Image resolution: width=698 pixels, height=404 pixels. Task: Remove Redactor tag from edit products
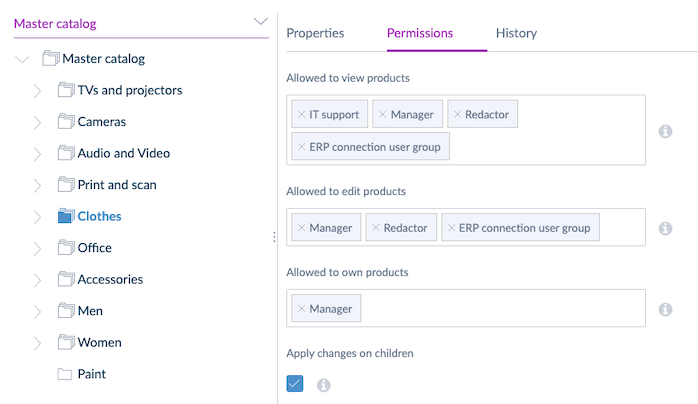pos(376,228)
